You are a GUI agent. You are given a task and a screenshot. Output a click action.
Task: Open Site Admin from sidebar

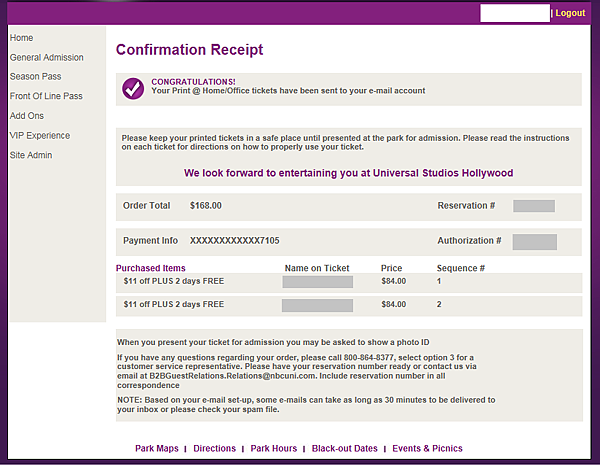click(31, 155)
